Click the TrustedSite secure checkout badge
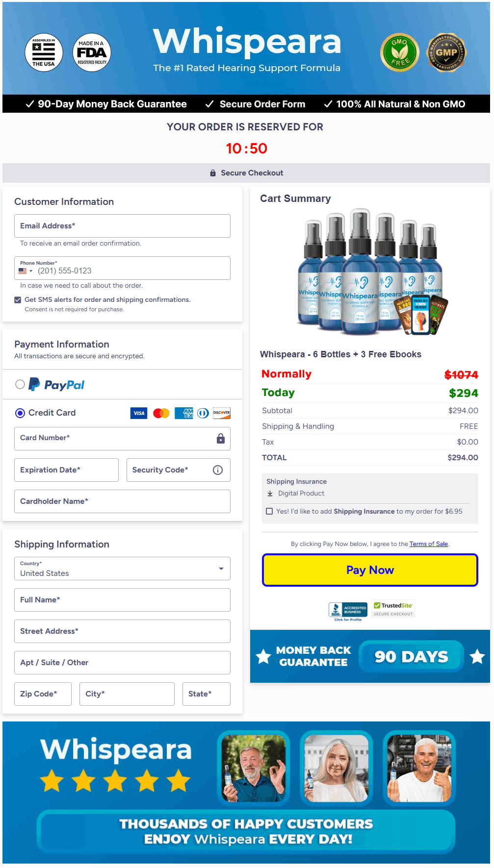Image resolution: width=494 pixels, height=868 pixels. (x=393, y=609)
